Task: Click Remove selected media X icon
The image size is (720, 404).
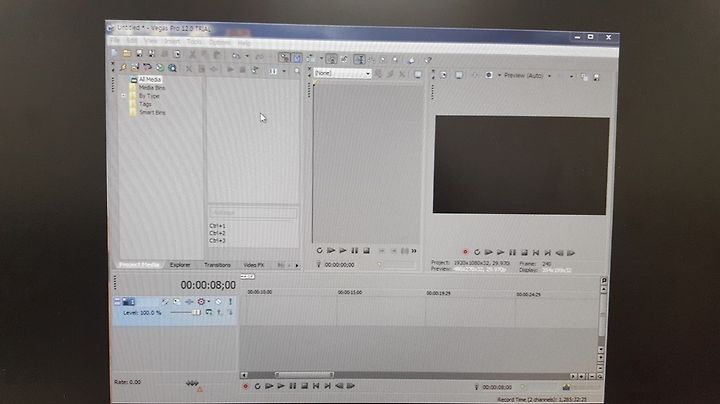Action: point(189,69)
